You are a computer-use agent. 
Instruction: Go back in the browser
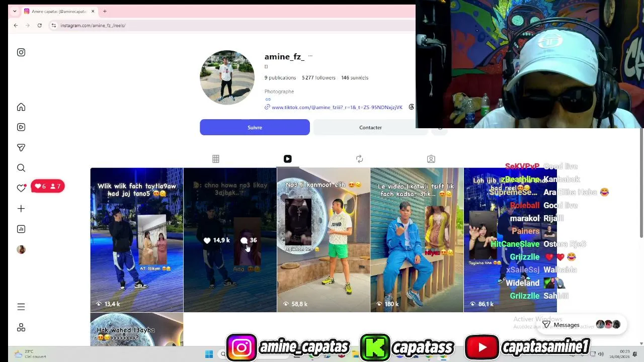tap(16, 25)
